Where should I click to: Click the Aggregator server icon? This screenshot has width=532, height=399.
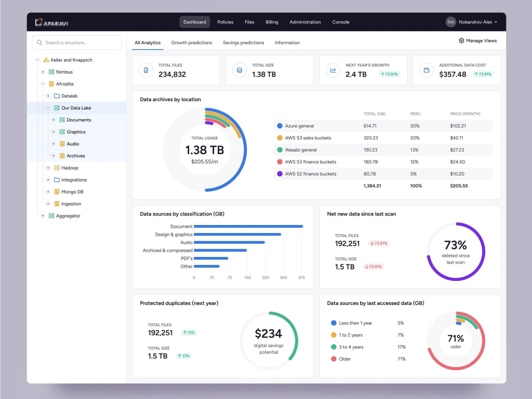[52, 216]
